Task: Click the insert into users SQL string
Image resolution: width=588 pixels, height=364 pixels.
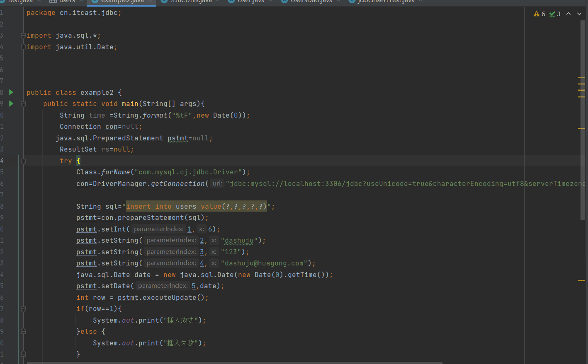Action: [x=196, y=206]
